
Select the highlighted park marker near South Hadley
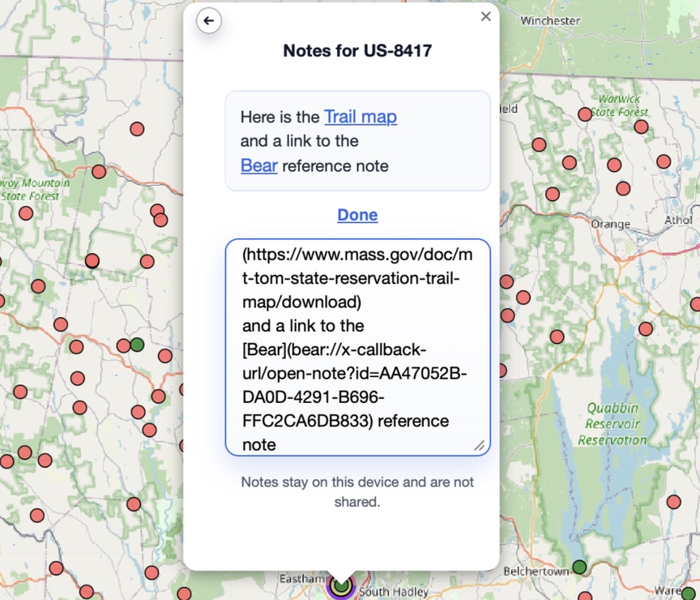click(342, 585)
